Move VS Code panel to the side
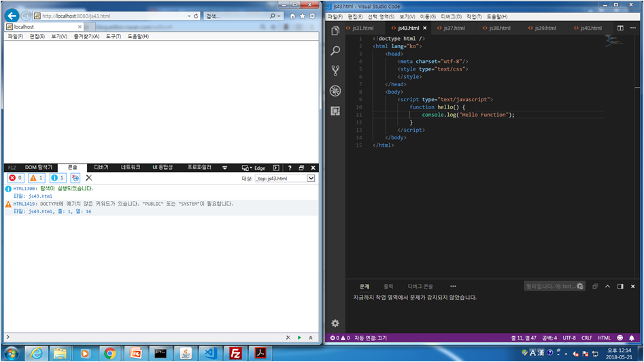 pyautogui.click(x=620, y=286)
